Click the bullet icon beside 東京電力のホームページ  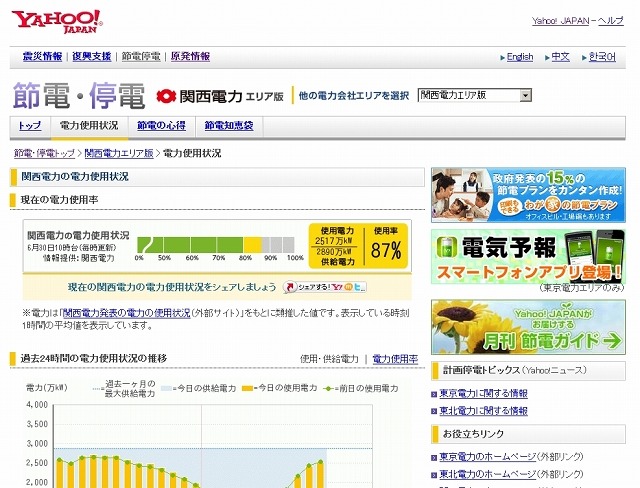[x=434, y=458]
